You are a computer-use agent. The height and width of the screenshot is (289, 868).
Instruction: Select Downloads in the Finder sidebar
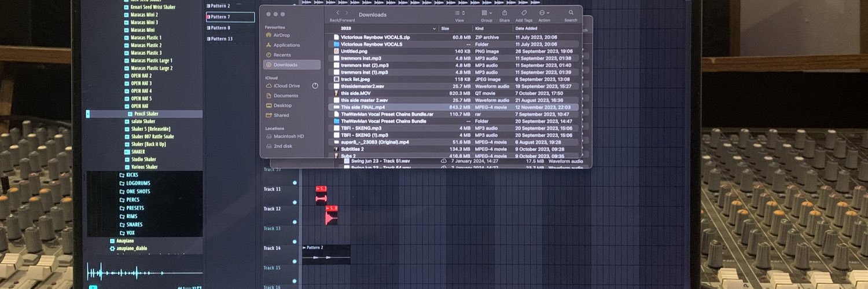[x=292, y=65]
